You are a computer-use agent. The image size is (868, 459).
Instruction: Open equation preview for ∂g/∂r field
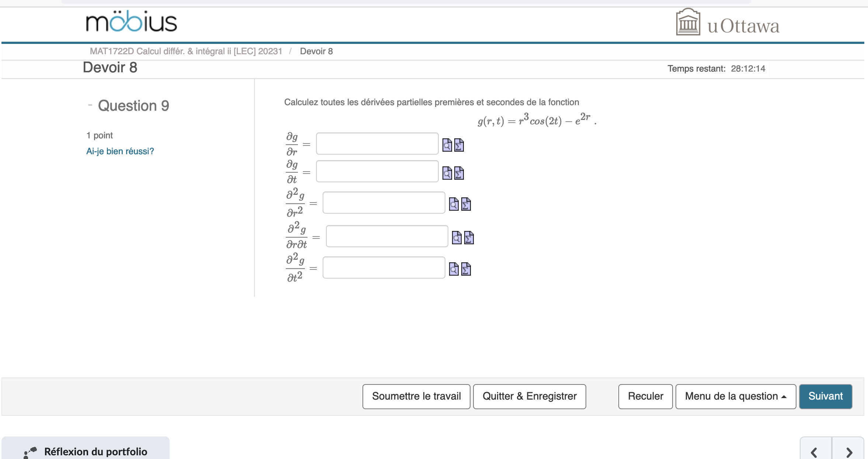[x=447, y=145]
